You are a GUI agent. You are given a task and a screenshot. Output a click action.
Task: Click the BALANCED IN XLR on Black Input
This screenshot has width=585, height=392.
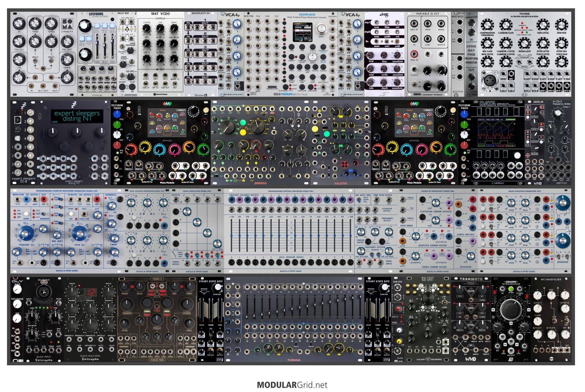[x=43, y=293]
